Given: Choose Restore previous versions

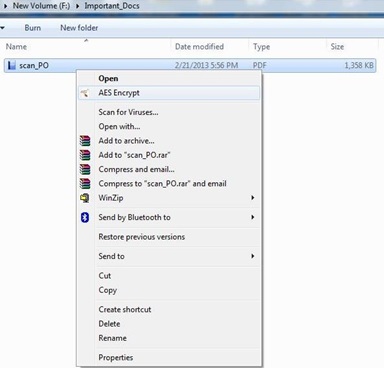Looking at the screenshot, I should coord(168,237).
